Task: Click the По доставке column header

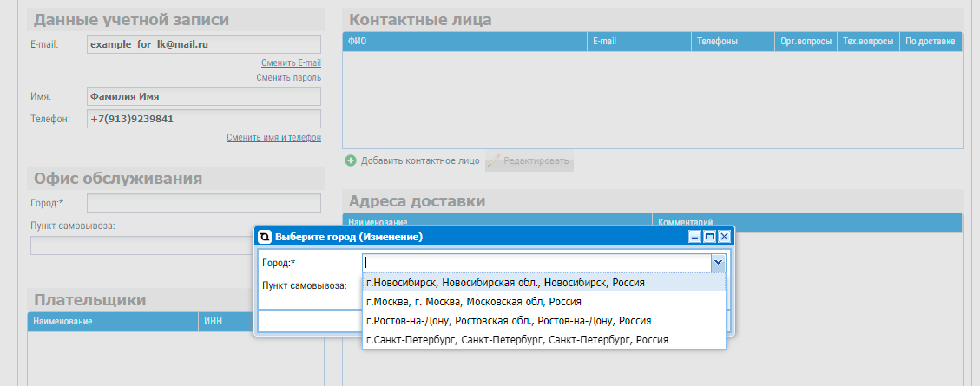Action: pyautogui.click(x=931, y=42)
